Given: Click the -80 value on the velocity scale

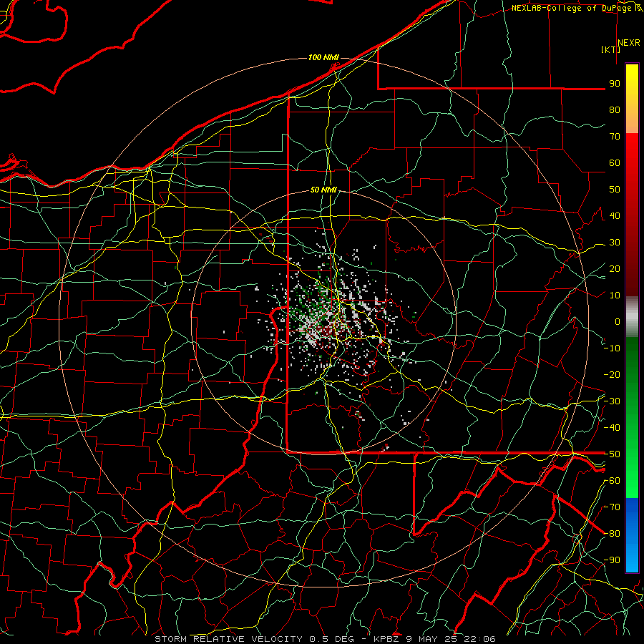Looking at the screenshot, I should 612,534.
